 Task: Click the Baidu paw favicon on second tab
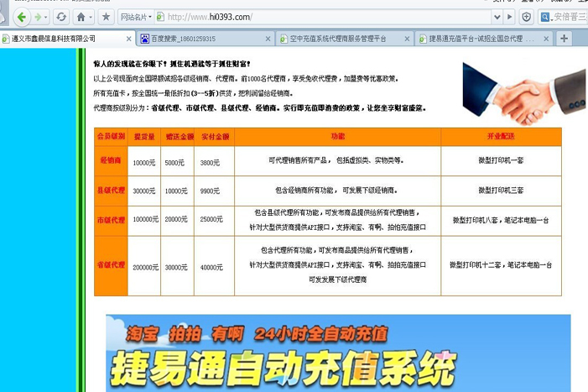[x=145, y=39]
